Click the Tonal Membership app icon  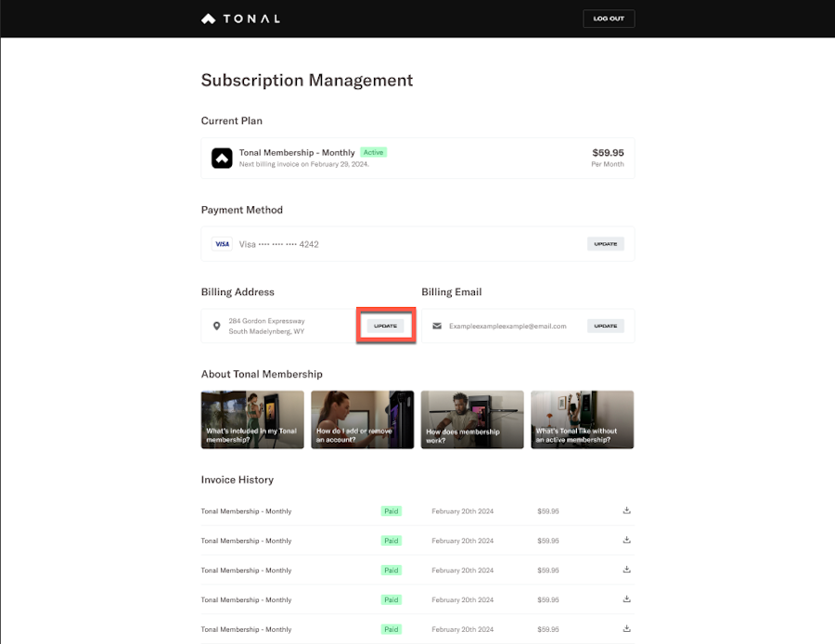coord(222,158)
